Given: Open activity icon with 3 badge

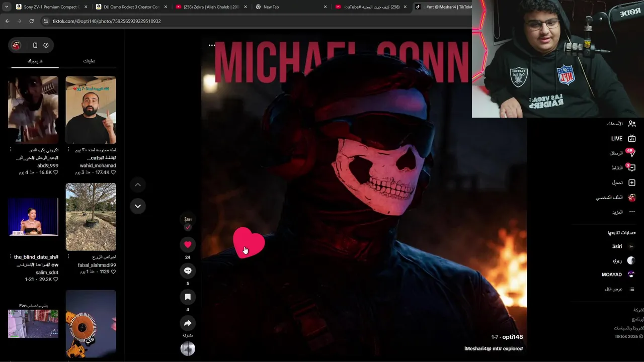Looking at the screenshot, I should 631,167.
